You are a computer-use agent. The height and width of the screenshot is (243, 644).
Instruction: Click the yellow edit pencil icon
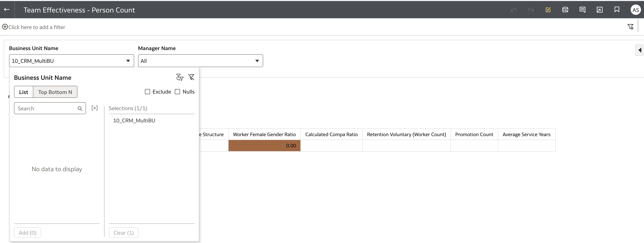pos(548,10)
